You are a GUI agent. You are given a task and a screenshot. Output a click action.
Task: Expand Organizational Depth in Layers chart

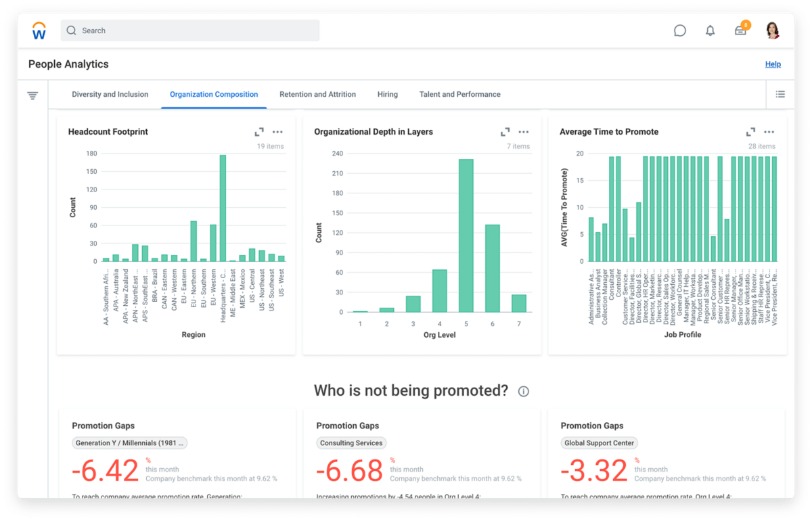tap(505, 132)
